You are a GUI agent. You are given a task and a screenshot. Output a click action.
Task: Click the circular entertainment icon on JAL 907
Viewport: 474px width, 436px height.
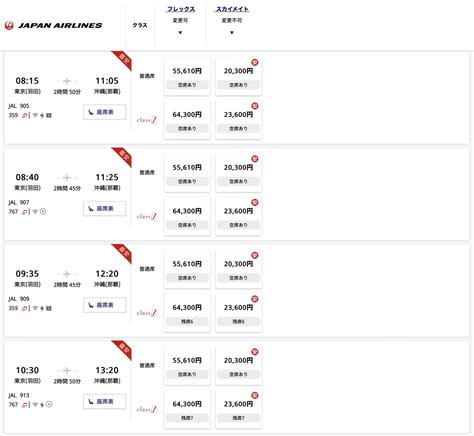tap(43, 211)
